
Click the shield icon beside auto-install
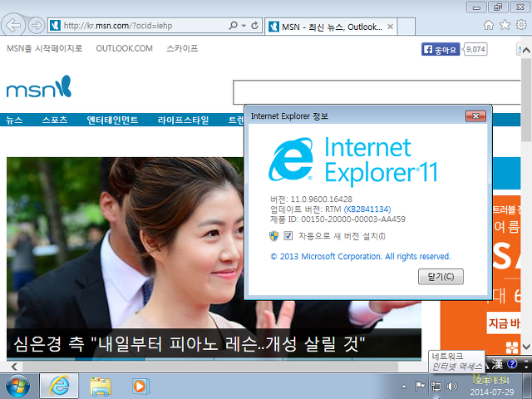pos(273,236)
